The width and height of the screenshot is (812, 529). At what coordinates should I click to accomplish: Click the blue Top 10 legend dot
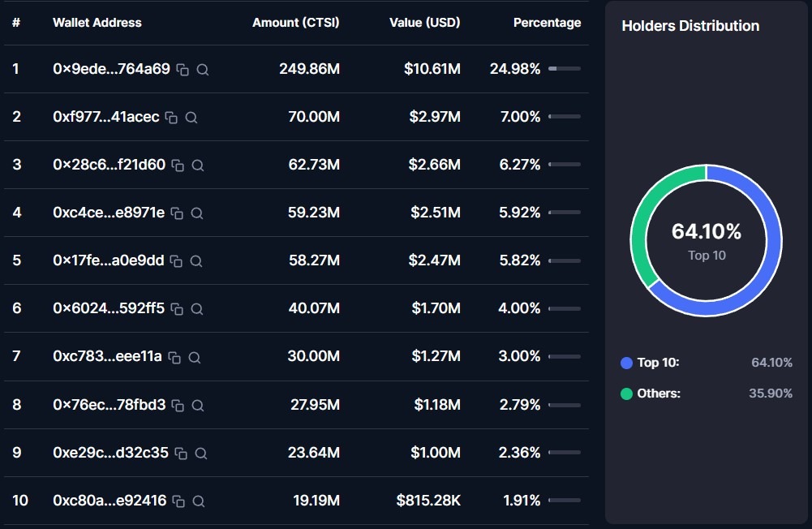point(626,363)
